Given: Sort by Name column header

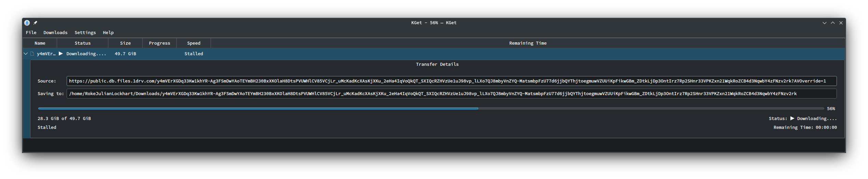Looking at the screenshot, I should point(40,43).
